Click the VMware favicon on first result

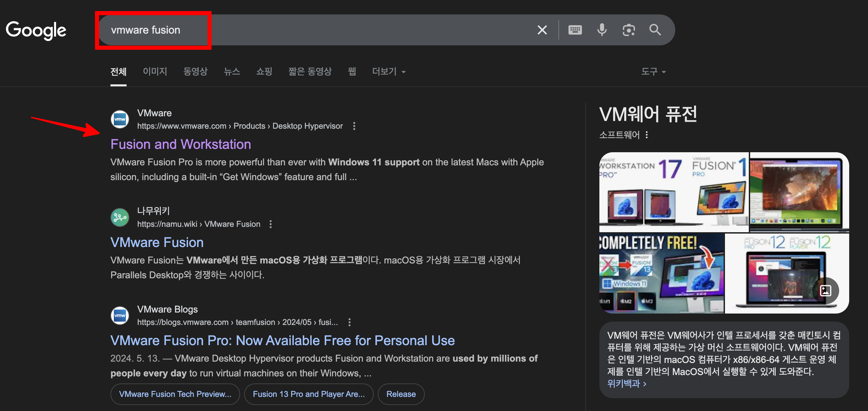click(x=120, y=119)
